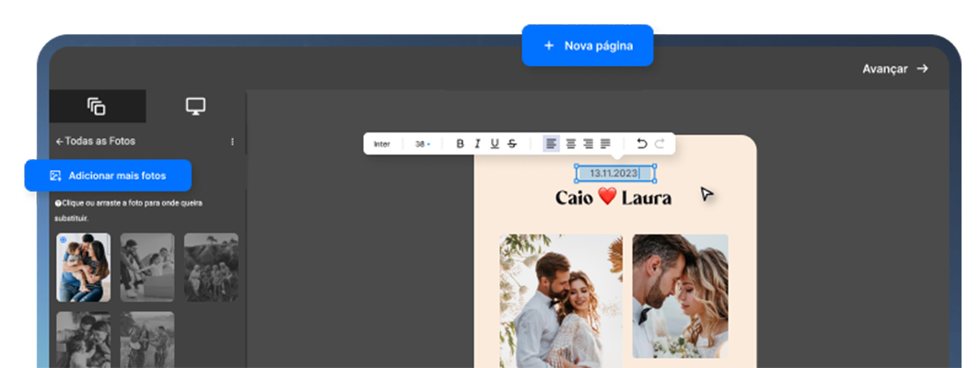Switch to the monitor icon tab
980x368 pixels.
pos(195,107)
